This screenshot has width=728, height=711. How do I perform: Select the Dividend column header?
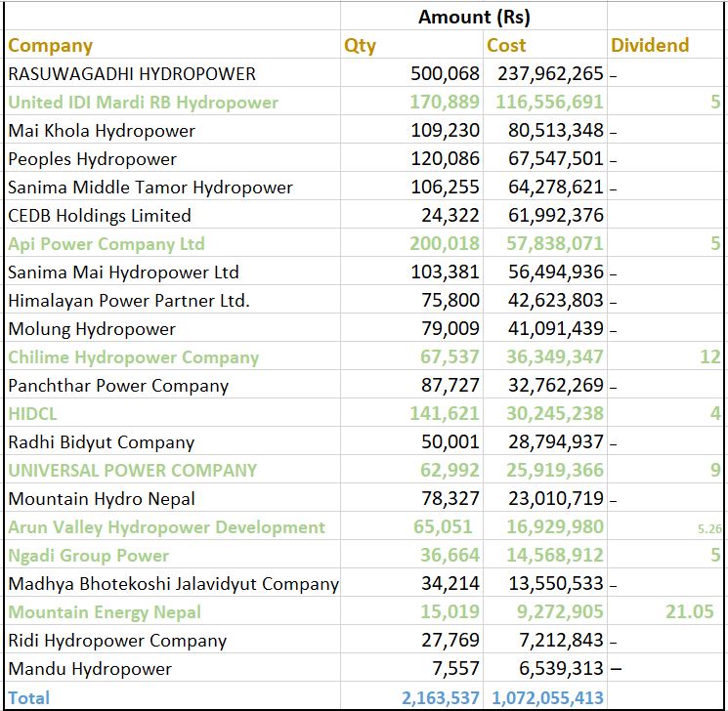pyautogui.click(x=650, y=46)
